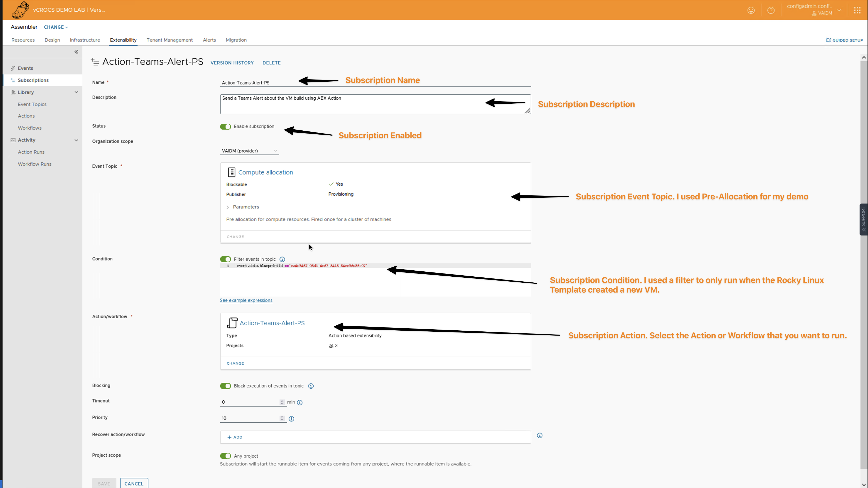Click info icon beside Recover action/workflow

539,435
